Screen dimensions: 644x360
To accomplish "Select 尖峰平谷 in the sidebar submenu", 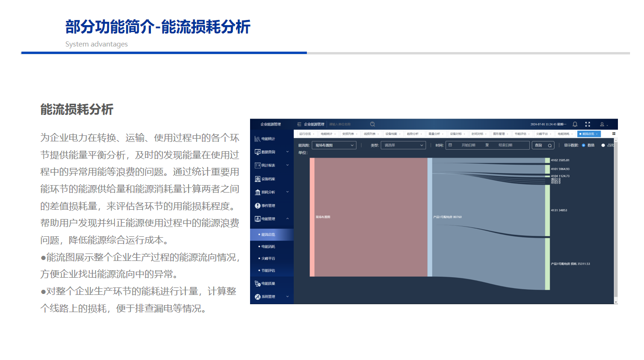I will point(268,258).
